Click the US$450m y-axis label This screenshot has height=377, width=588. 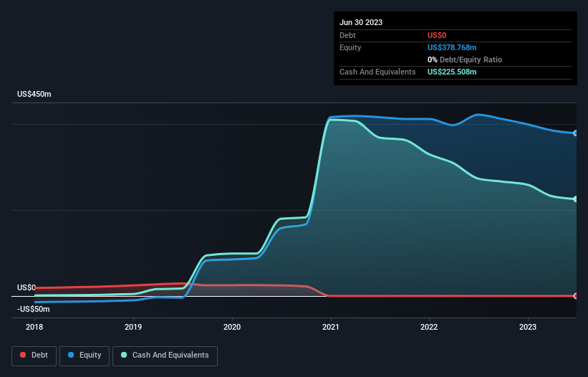click(x=34, y=94)
